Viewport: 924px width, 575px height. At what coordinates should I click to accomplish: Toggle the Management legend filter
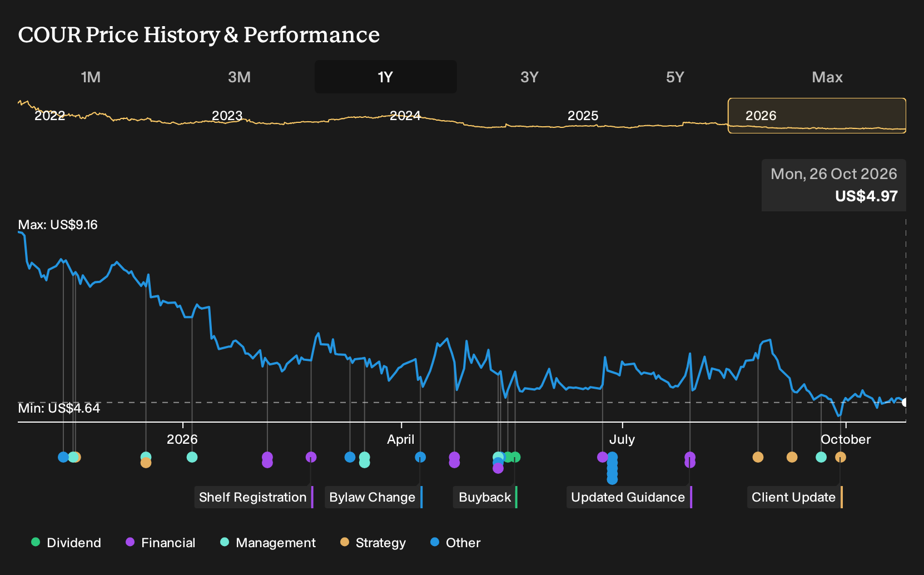[x=268, y=543]
